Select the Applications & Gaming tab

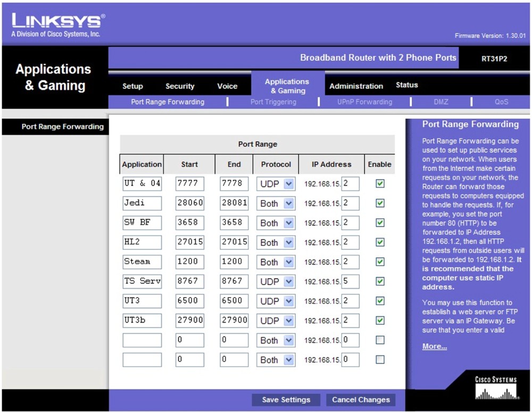point(287,86)
